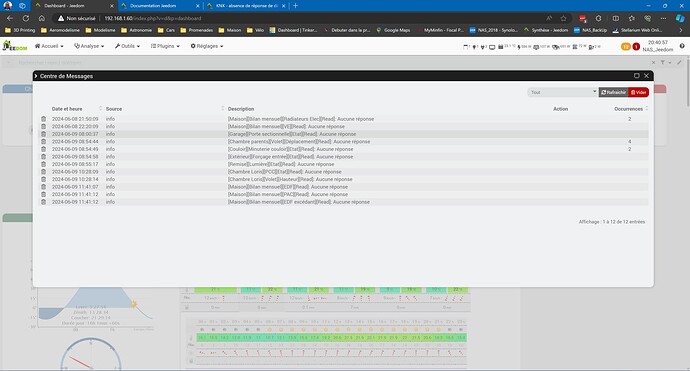Click trash icon for Radiateurs Elec message
Image resolution: width=690 pixels, height=371 pixels.
[x=44, y=119]
